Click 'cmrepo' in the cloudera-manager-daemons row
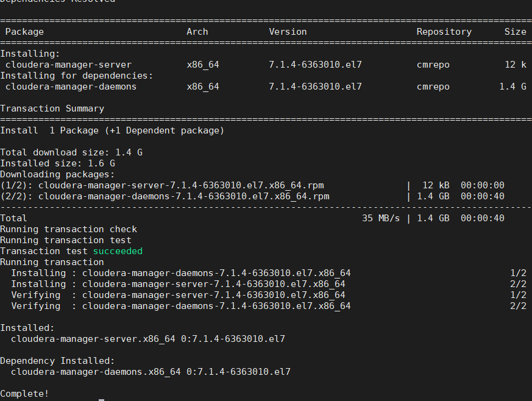 pyautogui.click(x=433, y=87)
